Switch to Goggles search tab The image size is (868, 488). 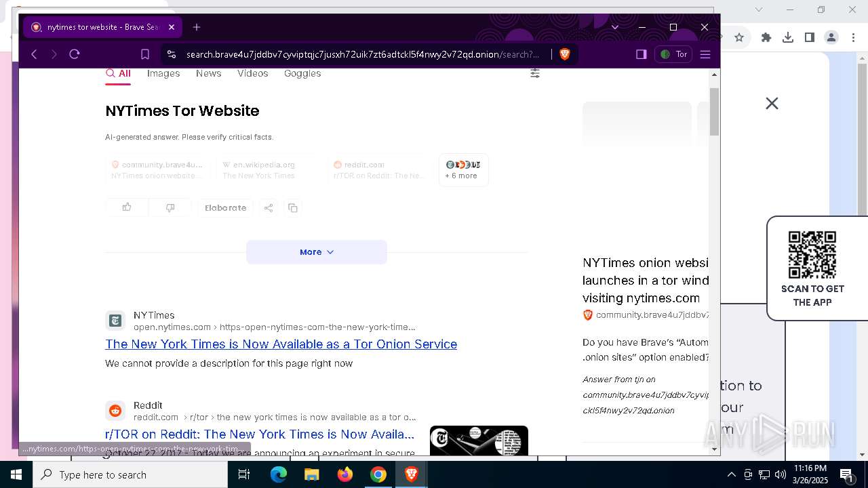click(302, 73)
